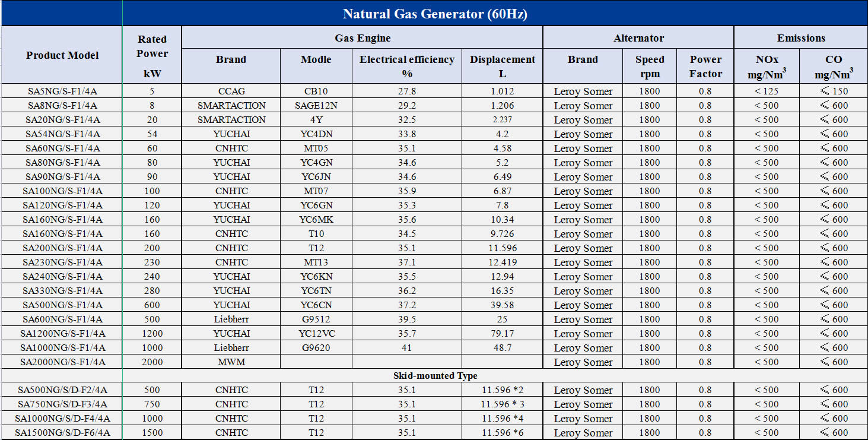The image size is (868, 440).
Task: Click the Speed rpm column header
Action: [x=650, y=66]
